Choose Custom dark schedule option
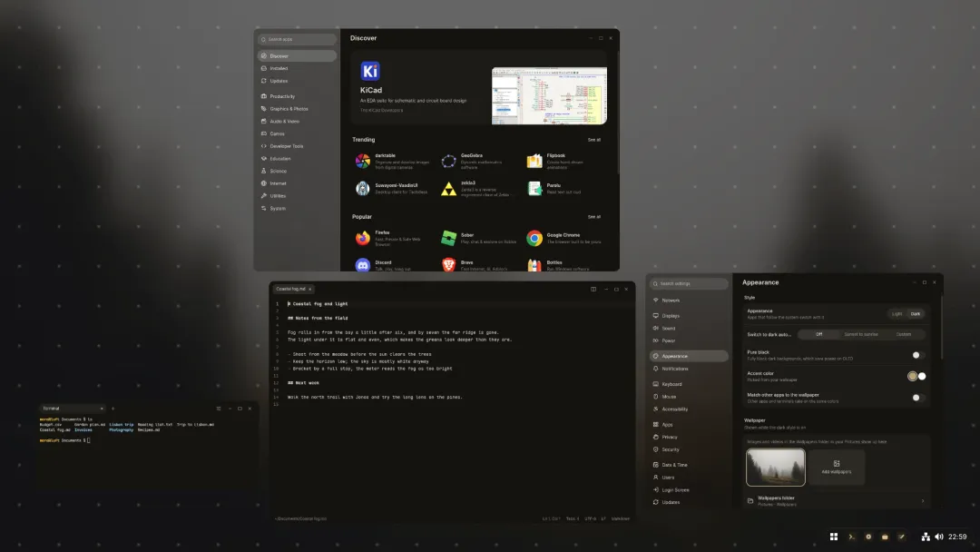This screenshot has height=552, width=980. 904,334
